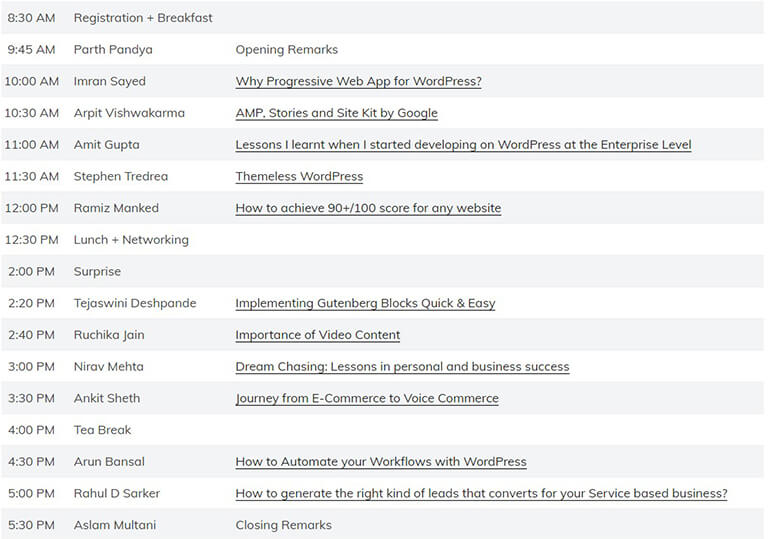Screen dimensions: 768x539
Task: Open the 'Themeless WordPress' session link
Action: pos(299,176)
